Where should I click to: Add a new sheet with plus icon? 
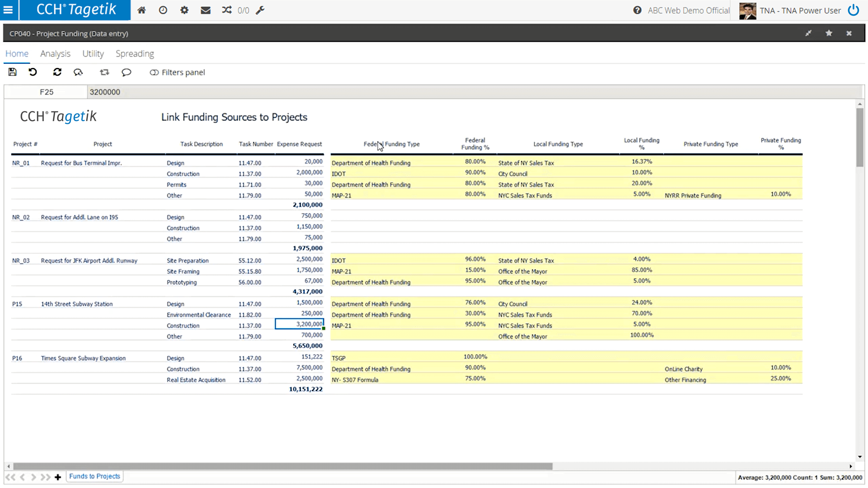58,477
